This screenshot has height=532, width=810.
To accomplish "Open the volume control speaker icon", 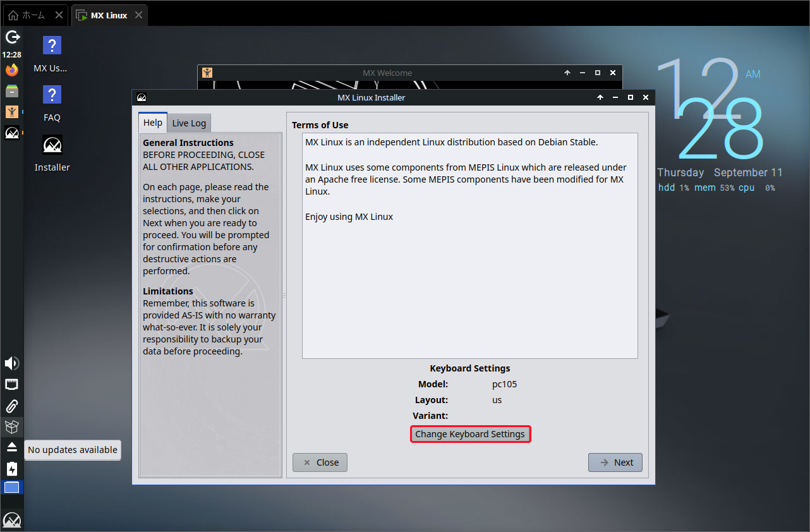I will click(x=12, y=363).
